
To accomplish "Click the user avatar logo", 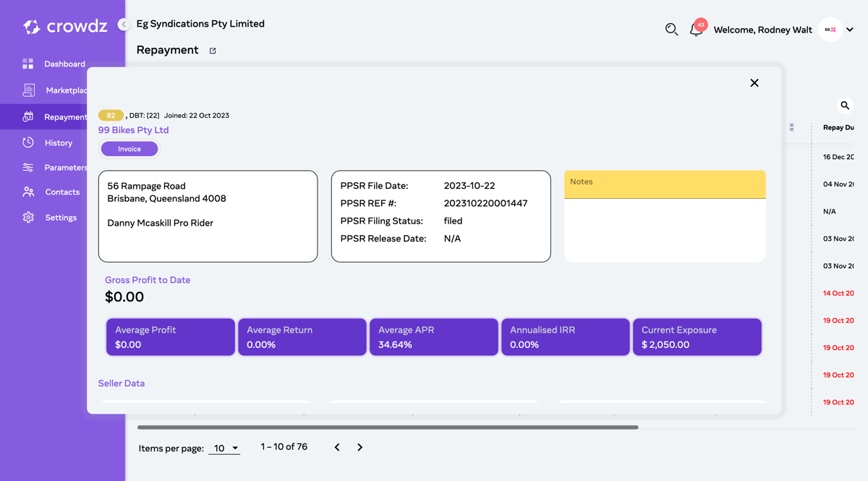I will click(x=830, y=30).
